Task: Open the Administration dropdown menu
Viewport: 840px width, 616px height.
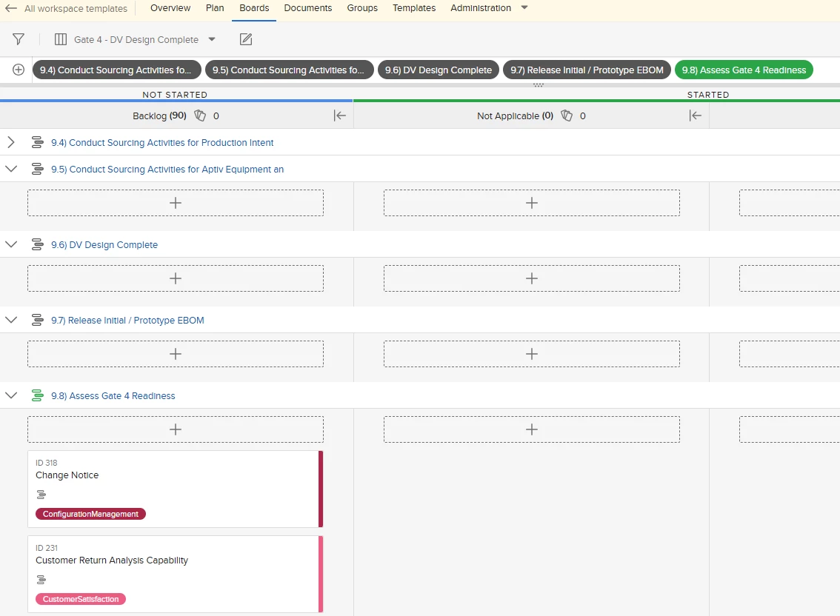Action: 489,8
